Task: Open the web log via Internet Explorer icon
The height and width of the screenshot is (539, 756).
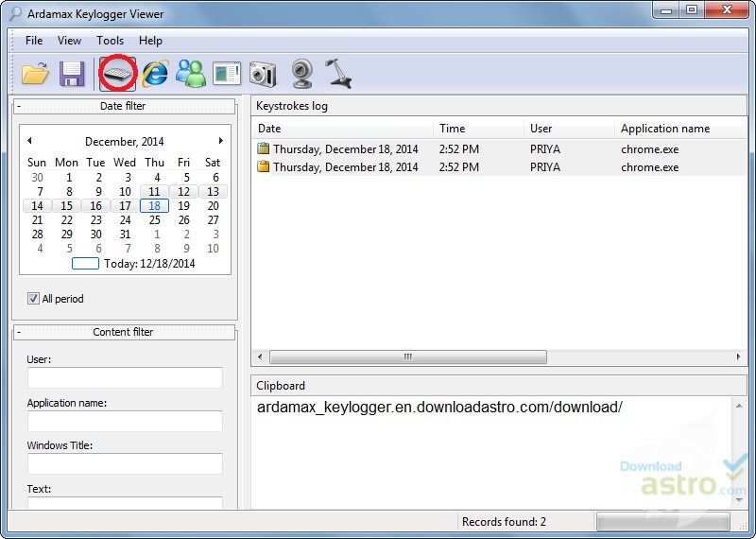Action: pyautogui.click(x=155, y=74)
